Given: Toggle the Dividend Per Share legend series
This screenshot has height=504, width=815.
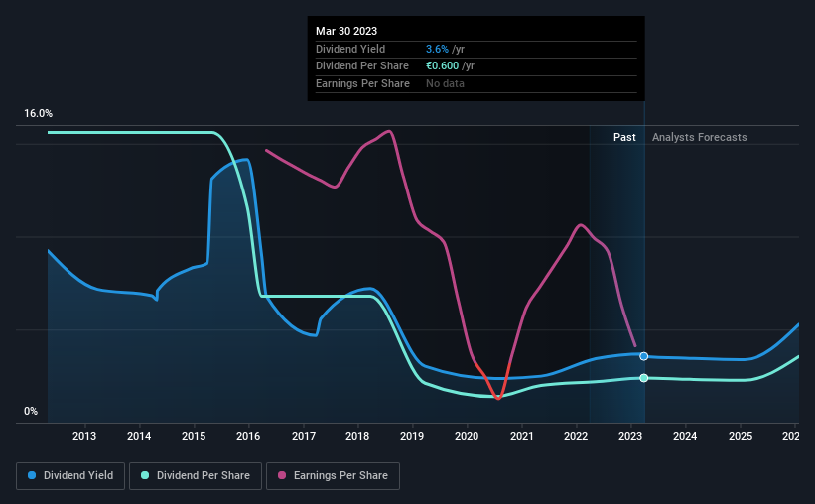Looking at the screenshot, I should [196, 476].
